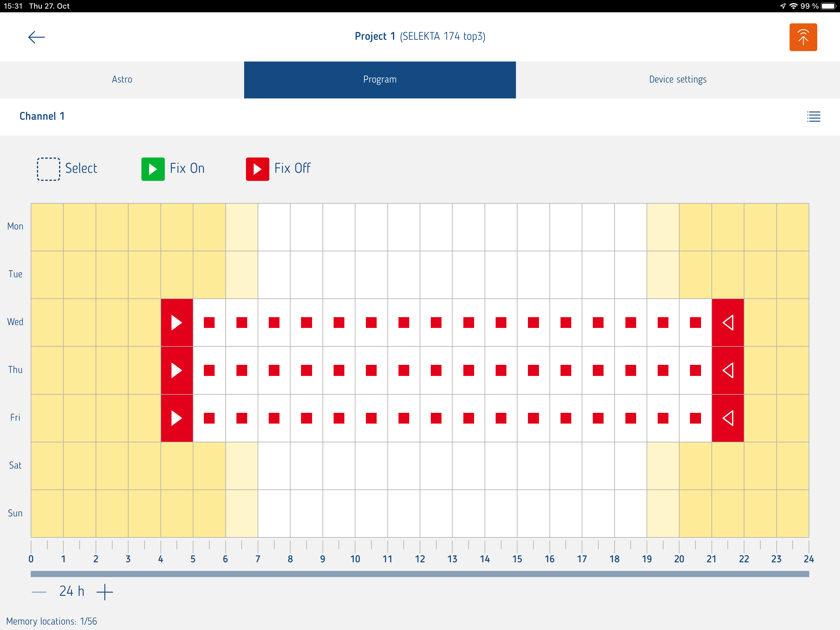Image resolution: width=840 pixels, height=630 pixels.
Task: Switch to the Astro tab
Action: pyautogui.click(x=122, y=79)
